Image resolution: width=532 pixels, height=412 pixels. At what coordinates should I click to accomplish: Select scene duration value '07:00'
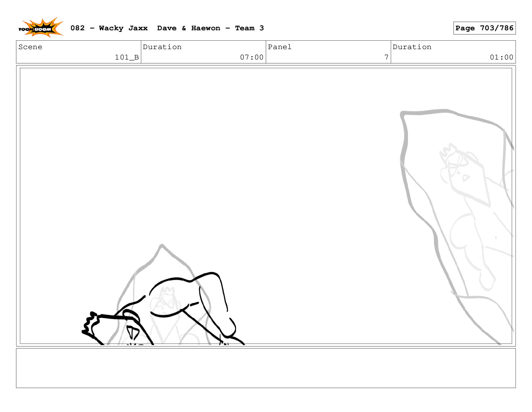tap(252, 57)
